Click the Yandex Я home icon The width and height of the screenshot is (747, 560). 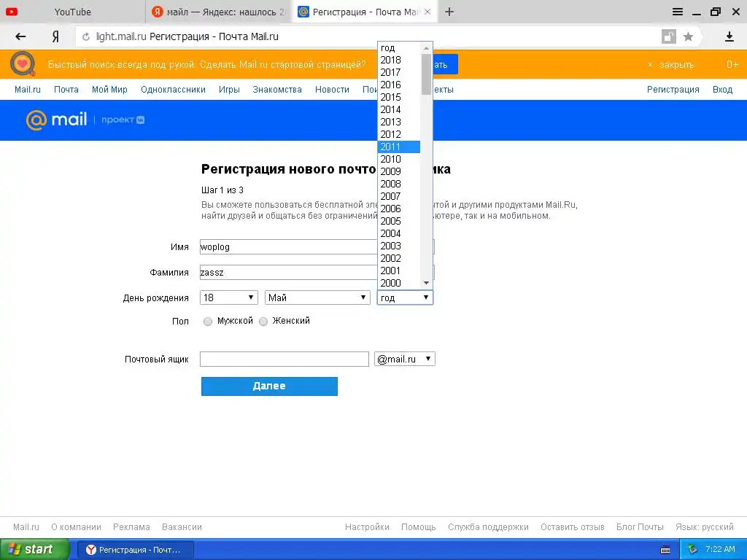click(x=55, y=36)
